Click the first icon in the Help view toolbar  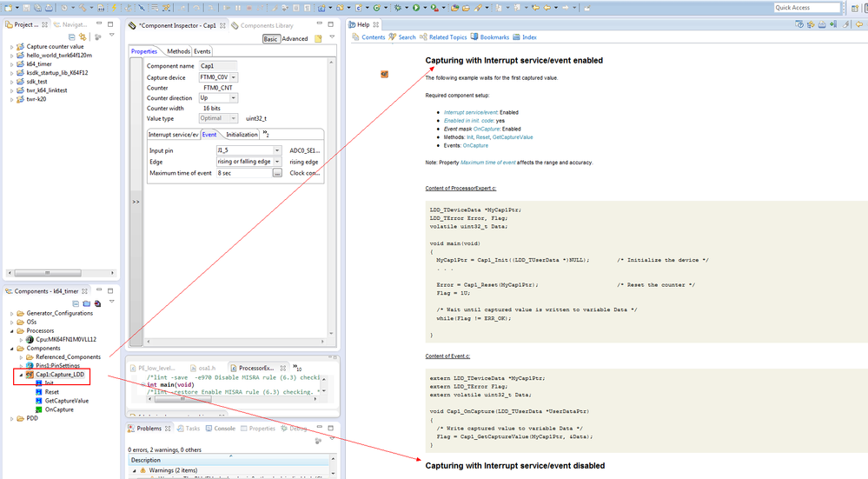click(x=798, y=24)
